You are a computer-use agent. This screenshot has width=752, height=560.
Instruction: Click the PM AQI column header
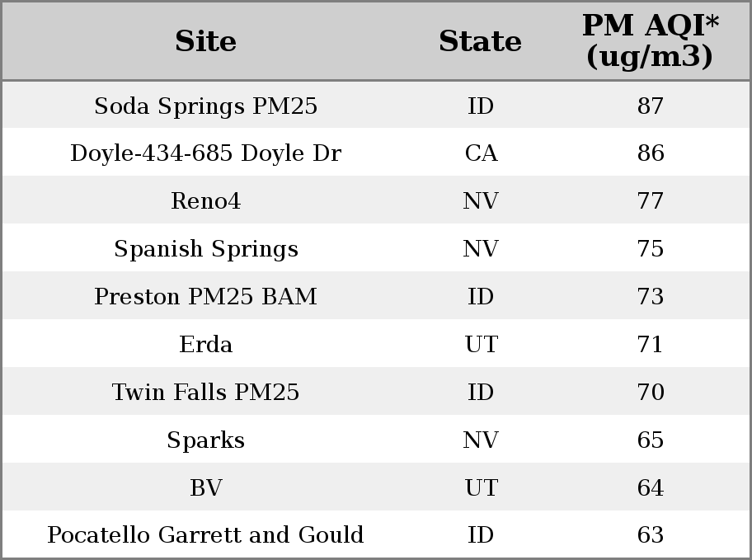650,40
